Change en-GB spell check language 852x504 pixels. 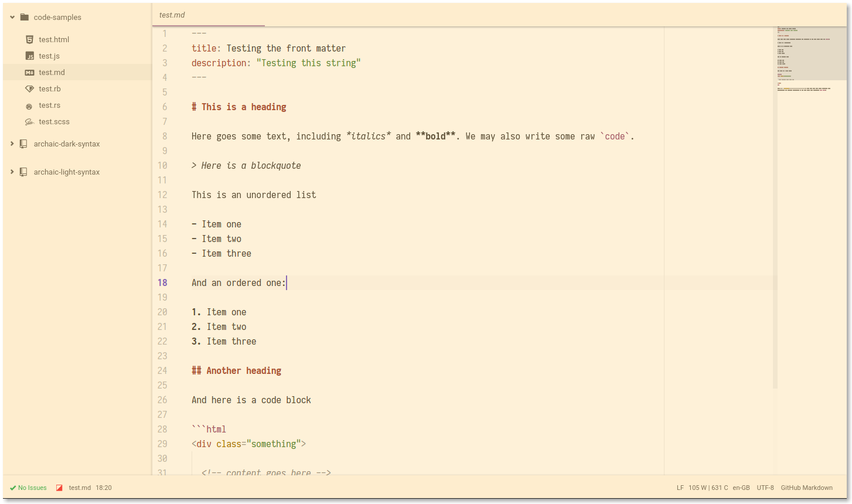click(741, 488)
